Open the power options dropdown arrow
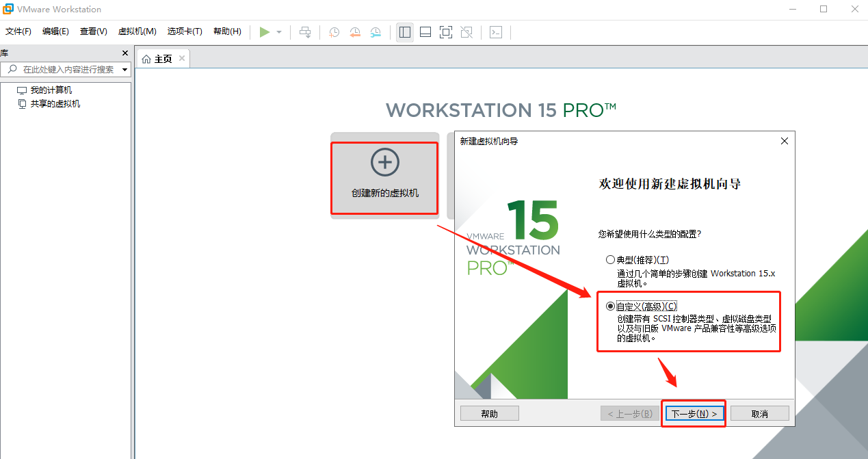Viewport: 868px width, 459px height. (279, 32)
